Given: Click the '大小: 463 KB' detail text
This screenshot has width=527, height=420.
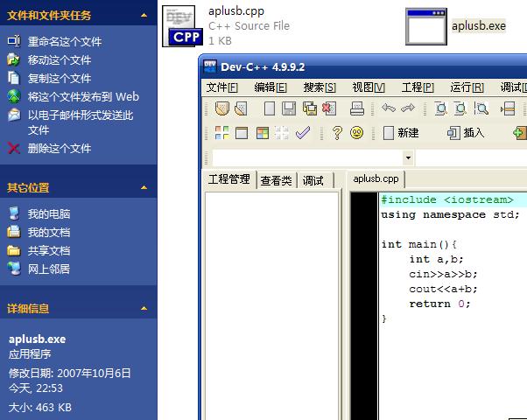Looking at the screenshot, I should 40,407.
